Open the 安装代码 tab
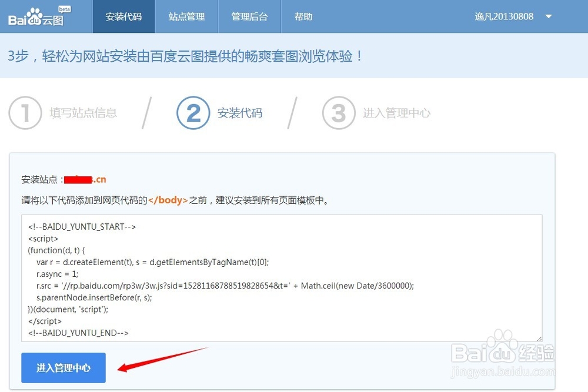 click(x=123, y=16)
